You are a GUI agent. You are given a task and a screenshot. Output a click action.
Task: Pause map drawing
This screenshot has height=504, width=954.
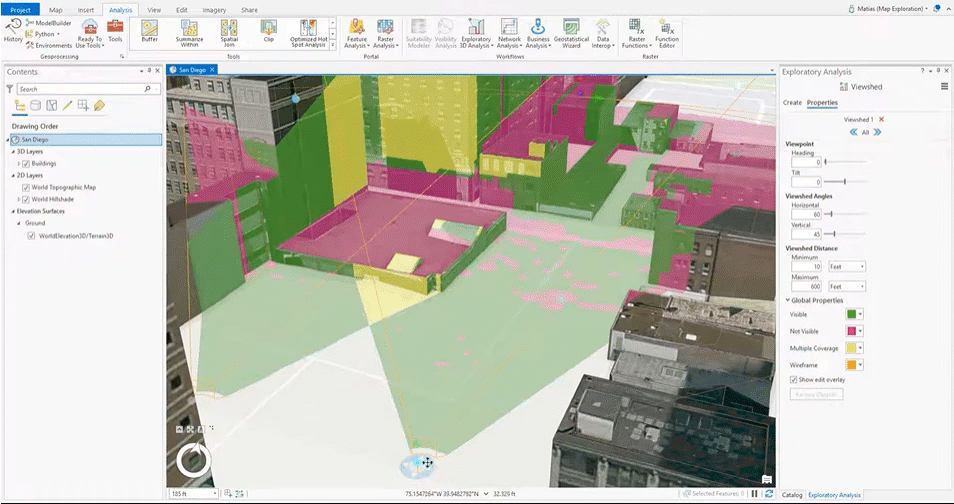coord(754,494)
